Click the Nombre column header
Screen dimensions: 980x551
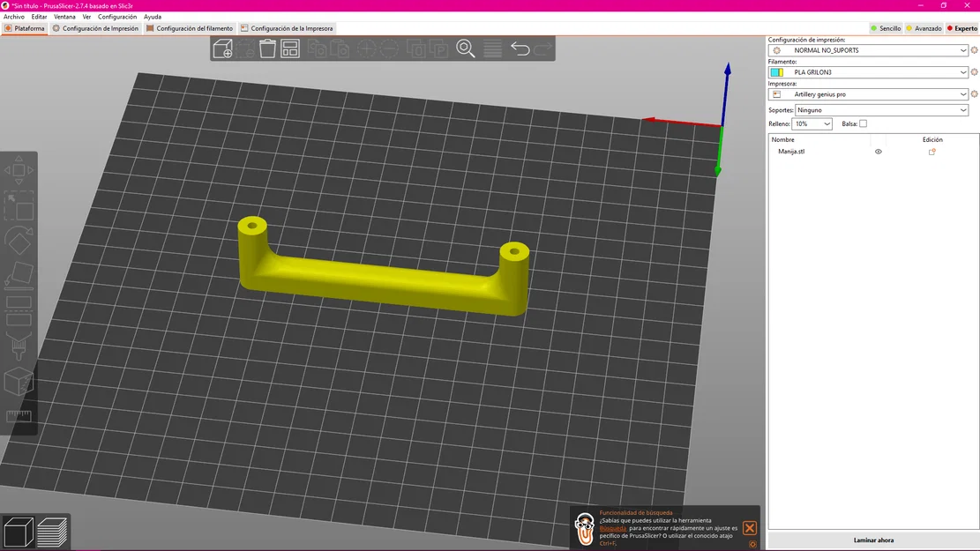(x=782, y=140)
